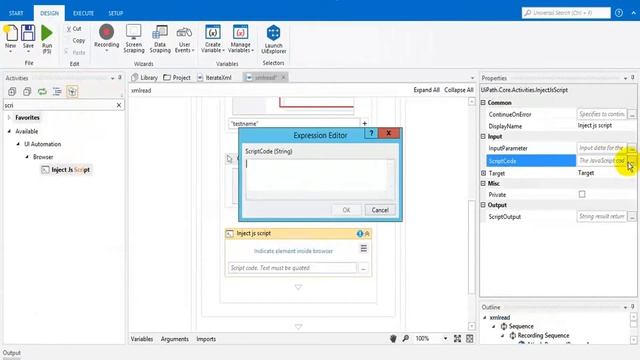The width and height of the screenshot is (640, 360).
Task: Click OK in Expression Editor
Action: pos(346,210)
